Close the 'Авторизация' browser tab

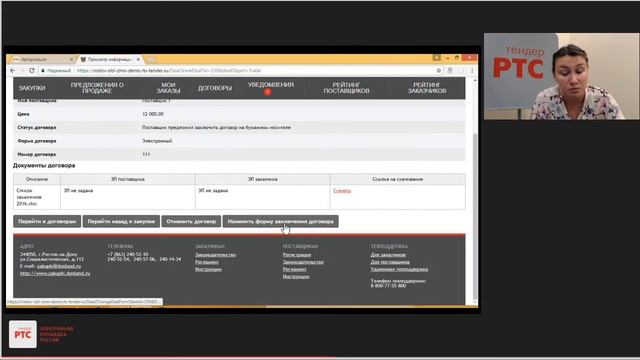[71, 60]
